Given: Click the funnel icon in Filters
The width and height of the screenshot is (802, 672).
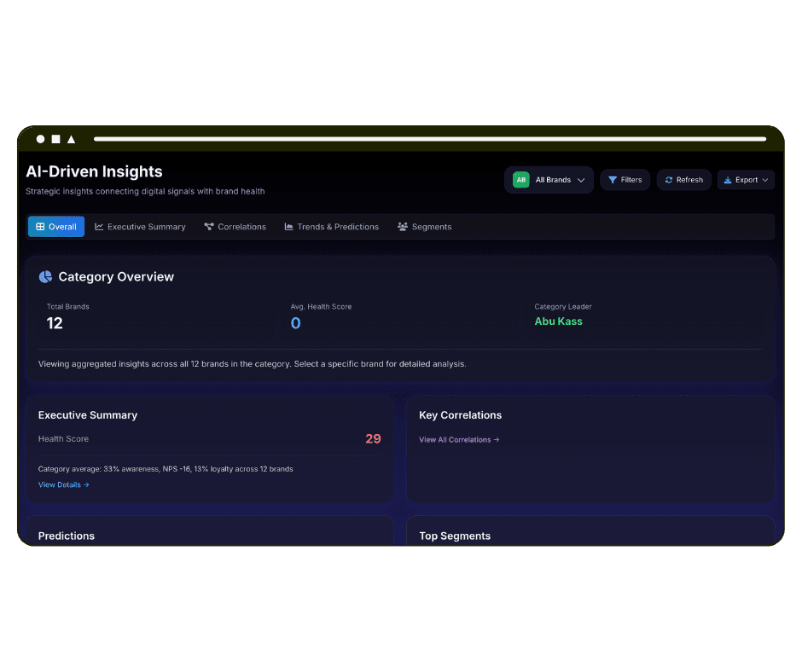Looking at the screenshot, I should coord(613,179).
